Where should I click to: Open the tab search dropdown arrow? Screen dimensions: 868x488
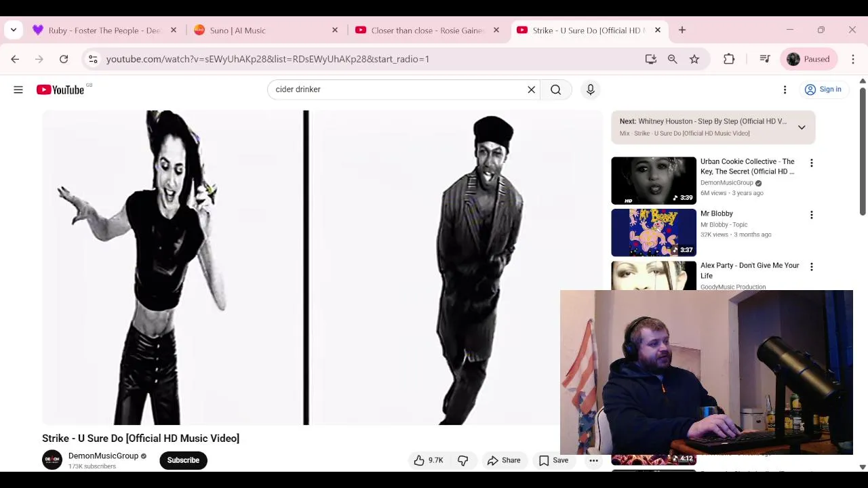tap(14, 30)
